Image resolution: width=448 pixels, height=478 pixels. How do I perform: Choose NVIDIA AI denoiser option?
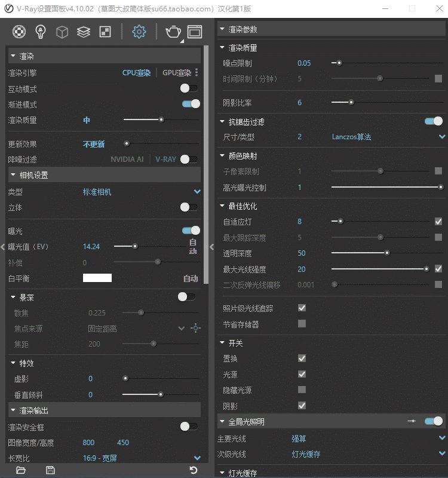pyautogui.click(x=127, y=160)
